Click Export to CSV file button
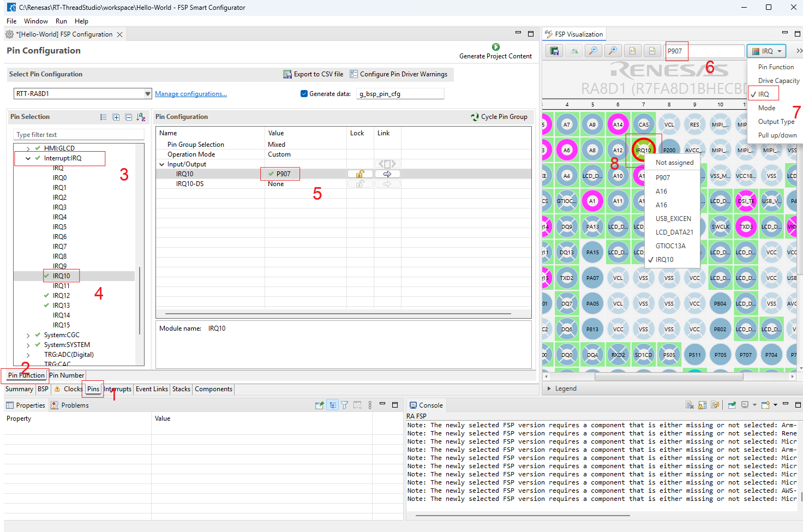The image size is (803, 532). (x=313, y=74)
